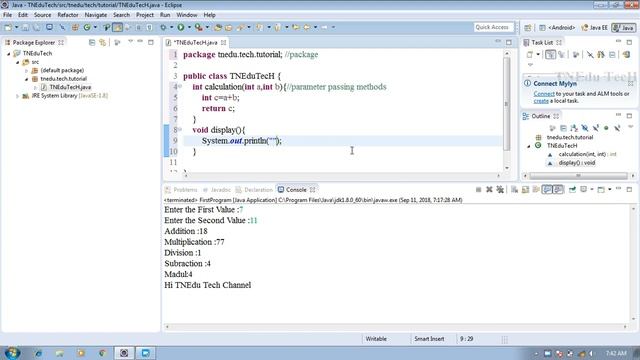Open the Refactor menu
The height and width of the screenshot is (360, 640).
68,15
